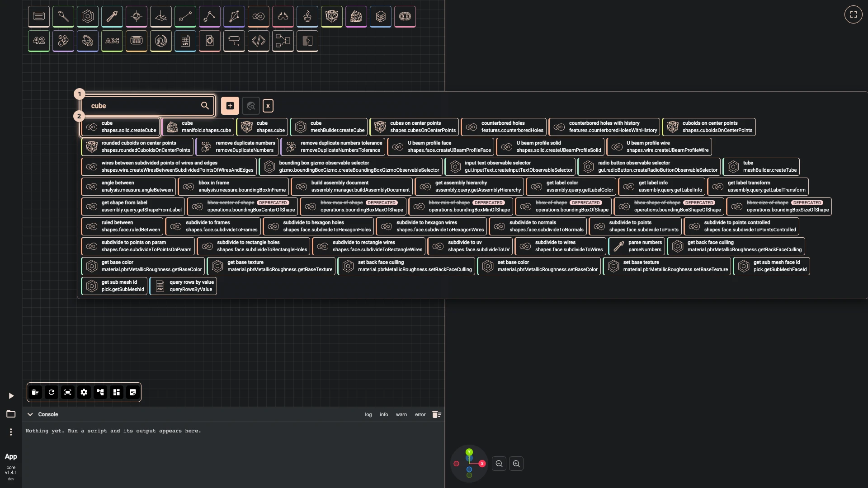
Task: Select the paint palette category icon
Action: [x=88, y=41]
